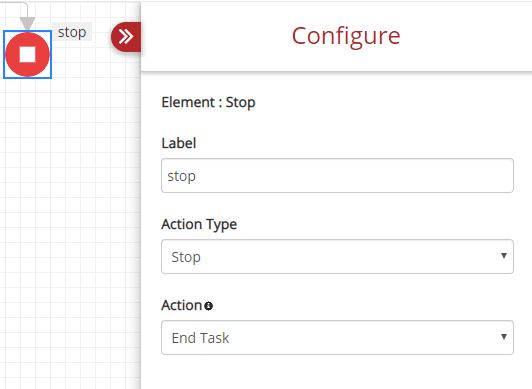Click blank panel area below Action dropdown
532x389 pixels.
[337, 372]
